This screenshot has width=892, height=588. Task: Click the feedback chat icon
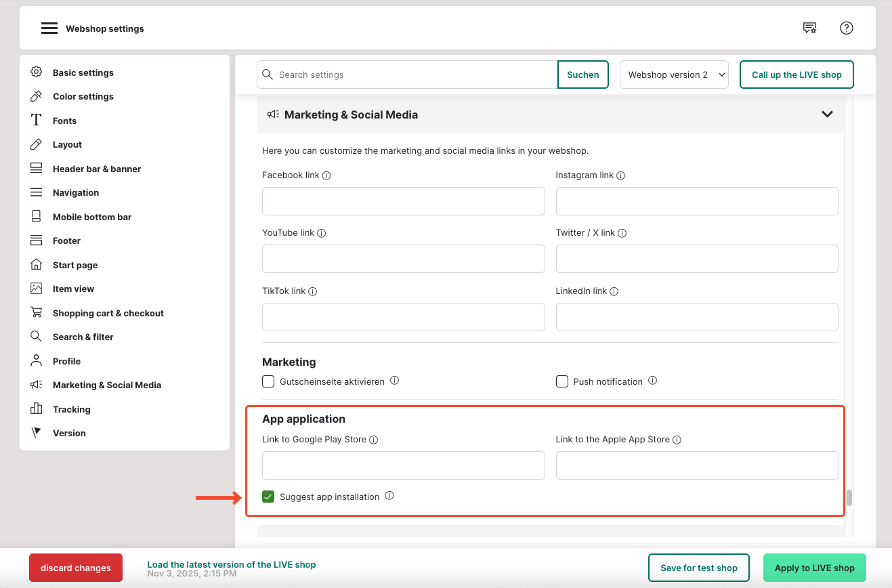[x=809, y=28]
